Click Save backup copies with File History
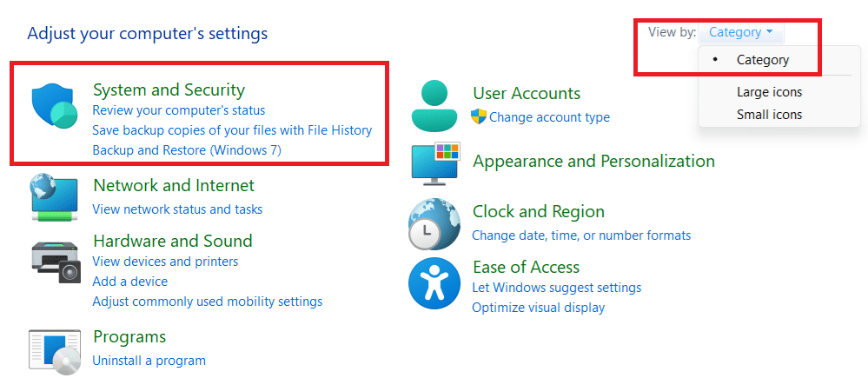The width and height of the screenshot is (868, 378). [232, 130]
